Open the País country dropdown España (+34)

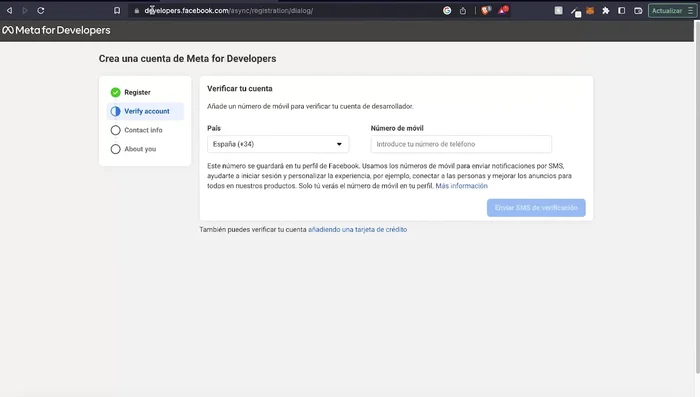click(x=278, y=144)
